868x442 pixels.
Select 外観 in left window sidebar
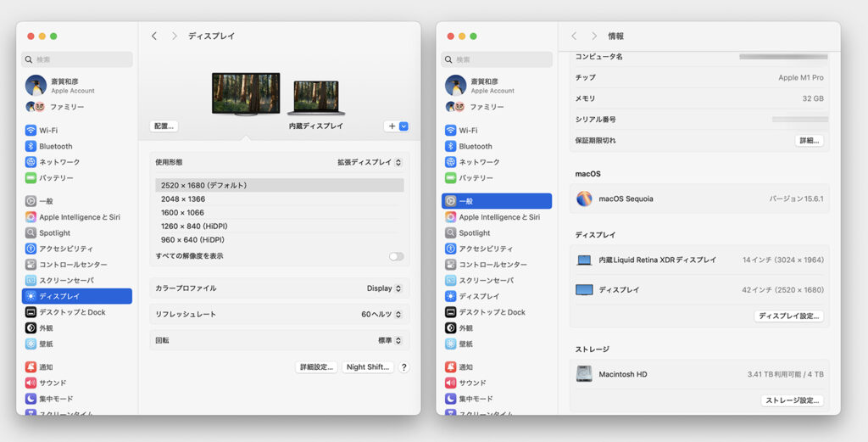[77, 328]
